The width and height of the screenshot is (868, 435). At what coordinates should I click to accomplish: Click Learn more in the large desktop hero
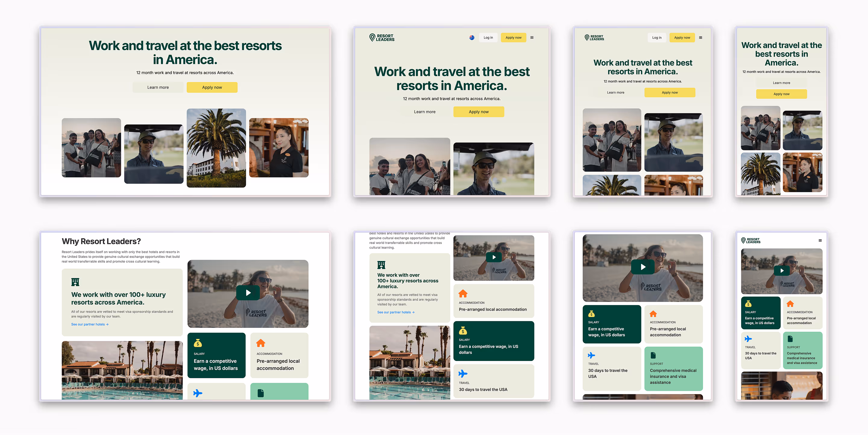(x=158, y=87)
